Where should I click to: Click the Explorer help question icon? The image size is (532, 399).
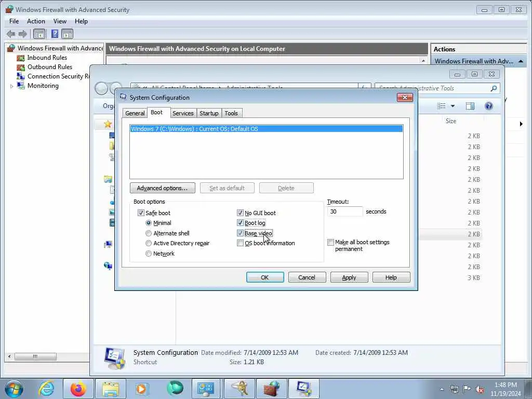tap(488, 106)
